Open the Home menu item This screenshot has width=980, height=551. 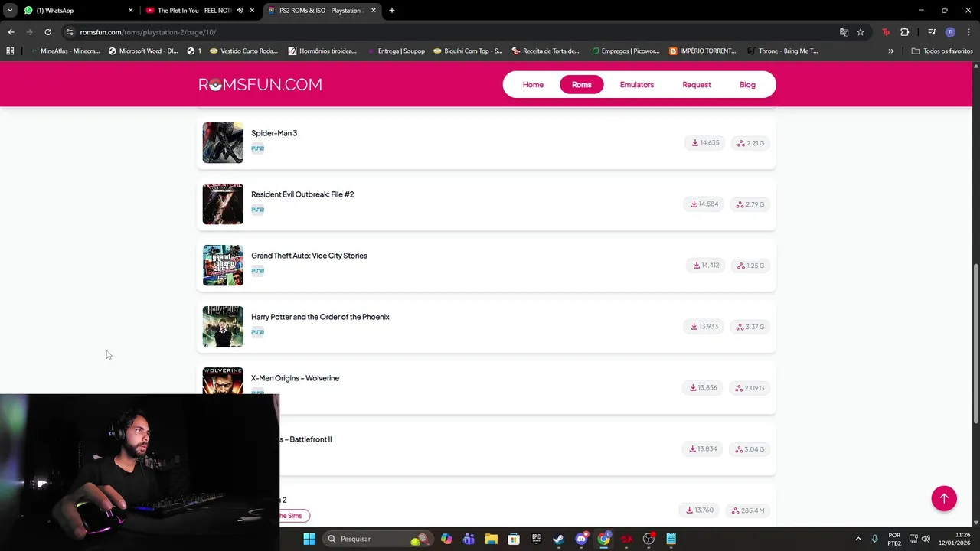tap(533, 85)
